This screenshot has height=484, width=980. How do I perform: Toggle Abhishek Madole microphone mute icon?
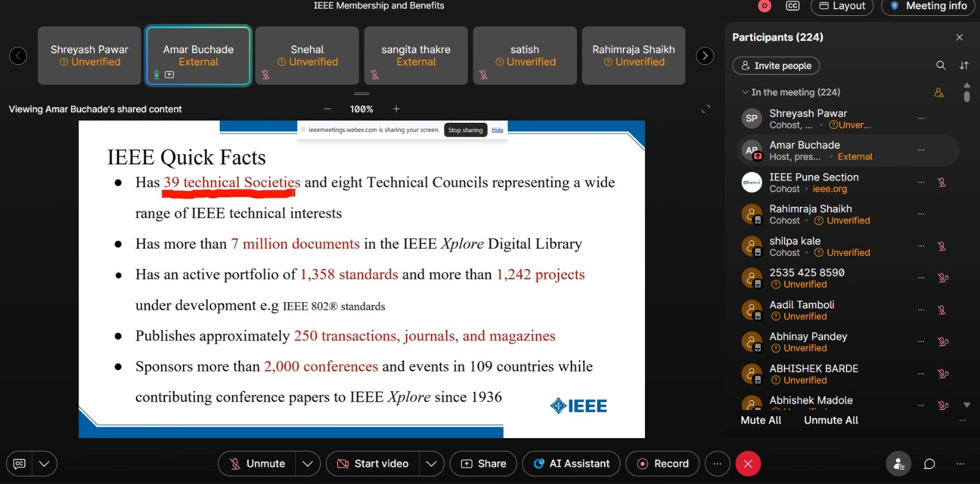point(943,405)
